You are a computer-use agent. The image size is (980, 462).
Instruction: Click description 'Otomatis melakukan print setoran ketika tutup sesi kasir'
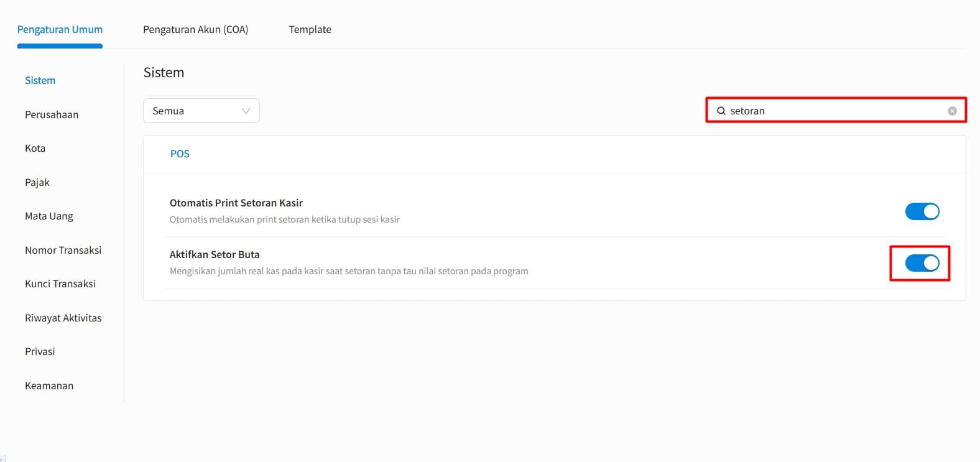[x=285, y=219]
